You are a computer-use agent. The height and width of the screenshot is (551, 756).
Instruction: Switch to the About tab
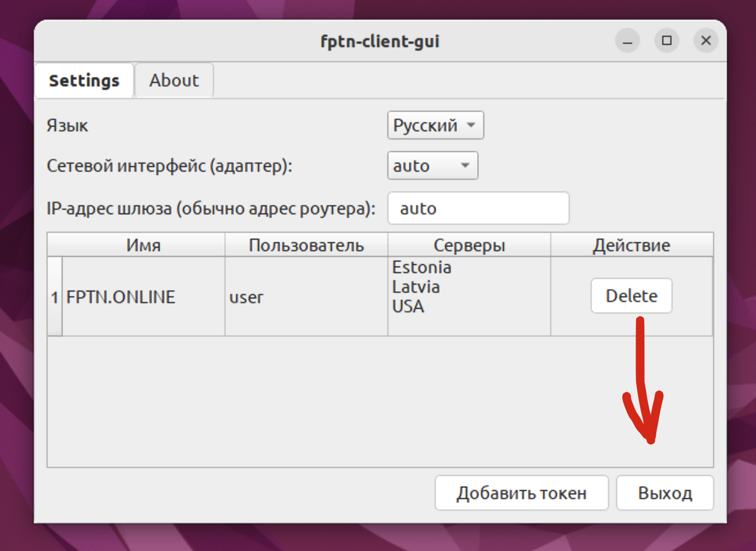[174, 80]
